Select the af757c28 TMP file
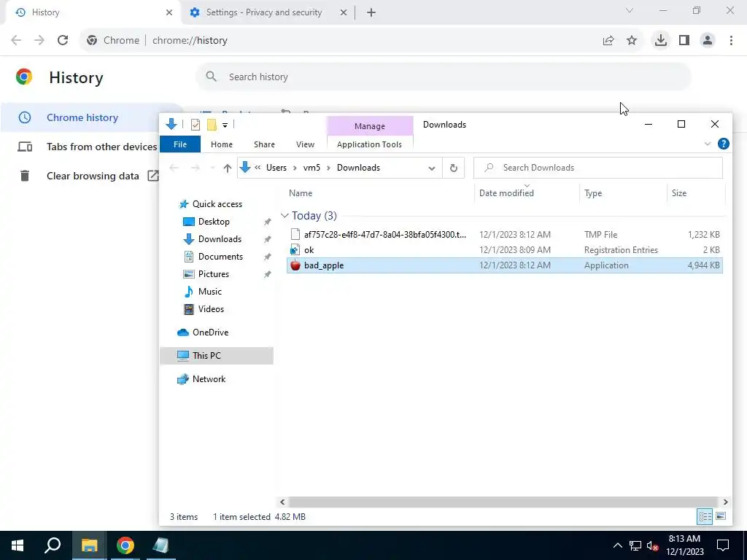747x560 pixels. click(x=505, y=234)
